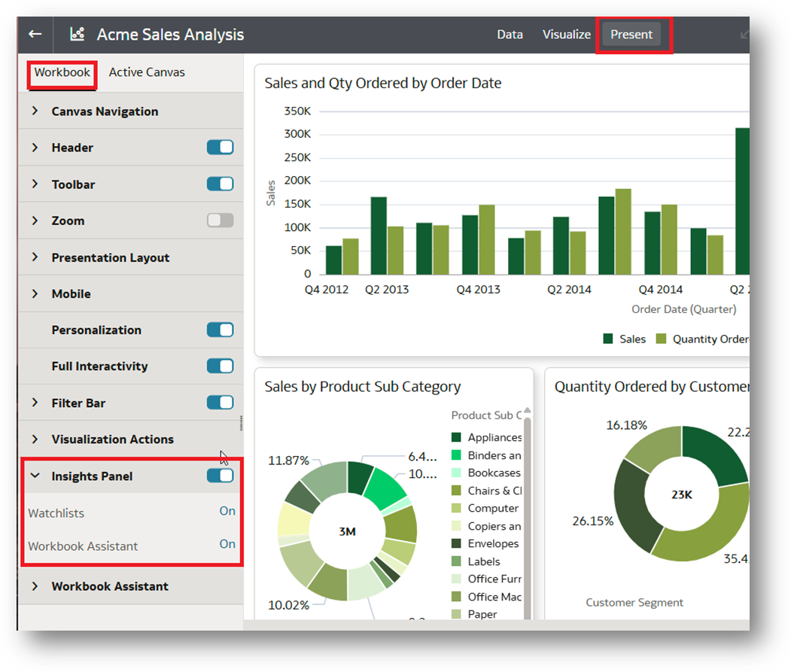Click the Product Sub Category legend scrollbar
Viewport: 791px width, 672px height.
tap(528, 489)
